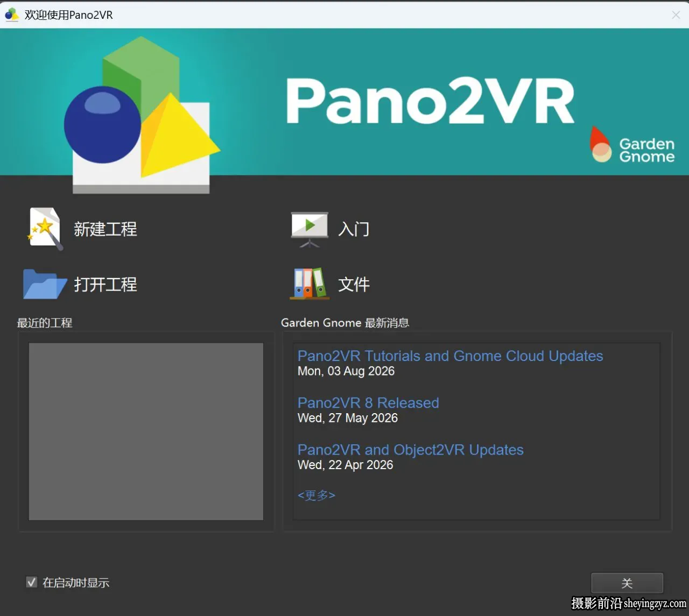Click the date Wed, 27 May 2026

[348, 418]
